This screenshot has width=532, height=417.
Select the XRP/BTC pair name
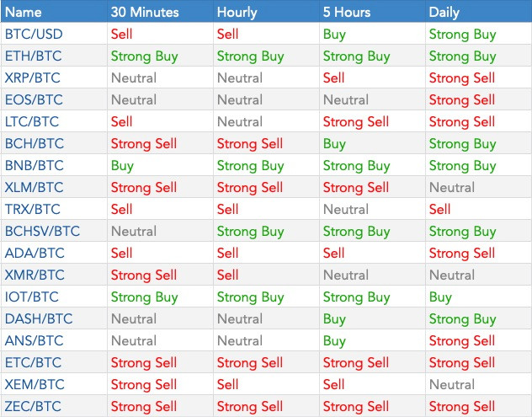(33, 78)
